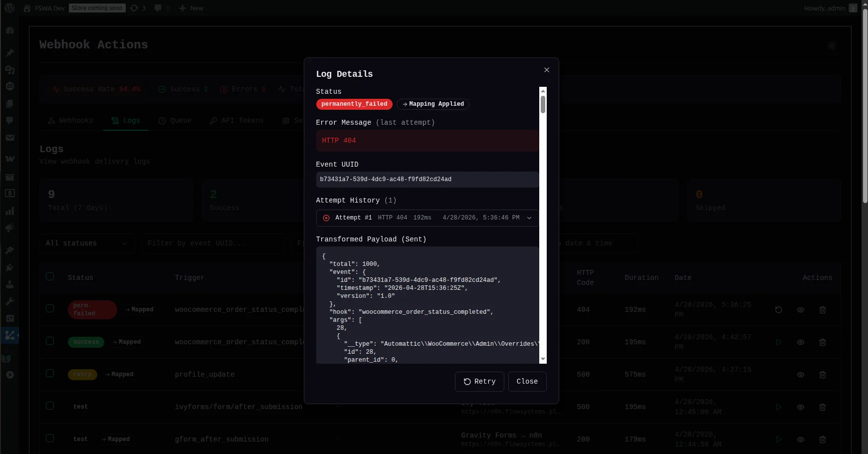Open the Howdy, admin account menu
The height and width of the screenshot is (454, 868).
pyautogui.click(x=831, y=8)
